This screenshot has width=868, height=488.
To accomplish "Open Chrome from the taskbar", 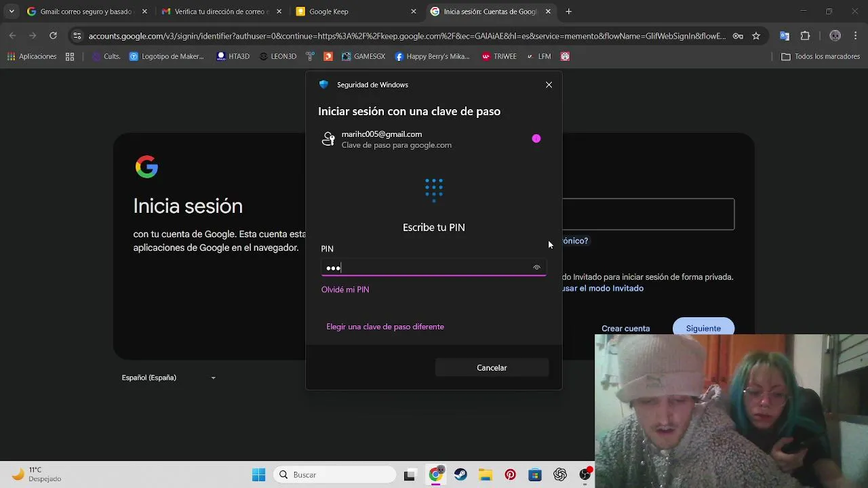I will point(435,475).
